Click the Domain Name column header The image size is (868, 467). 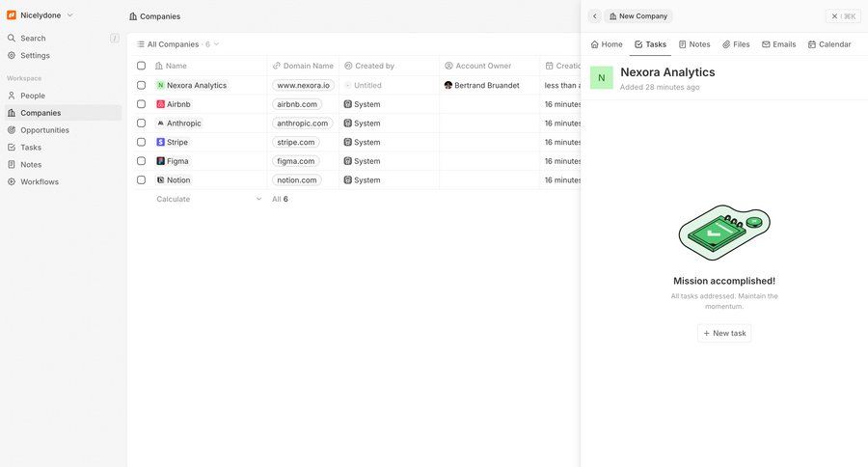click(303, 66)
